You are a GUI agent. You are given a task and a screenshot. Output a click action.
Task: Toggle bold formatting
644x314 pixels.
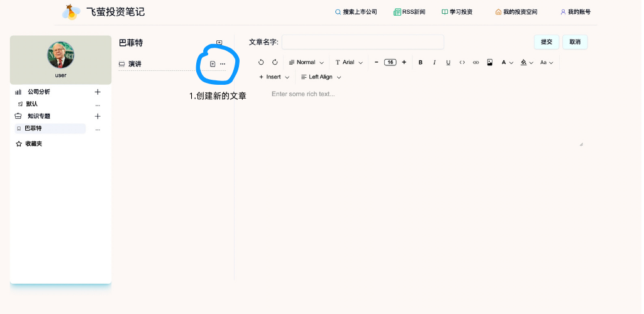point(421,62)
